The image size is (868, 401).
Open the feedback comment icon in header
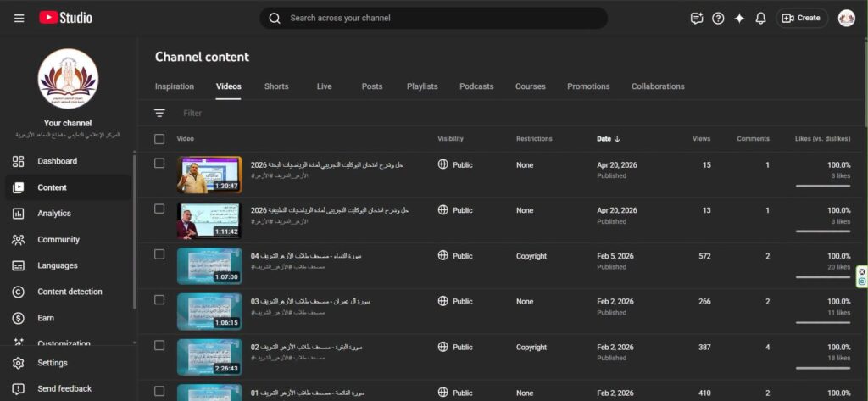[x=697, y=19]
